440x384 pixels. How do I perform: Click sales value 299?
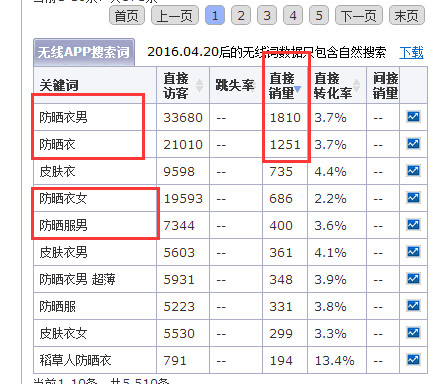(281, 334)
